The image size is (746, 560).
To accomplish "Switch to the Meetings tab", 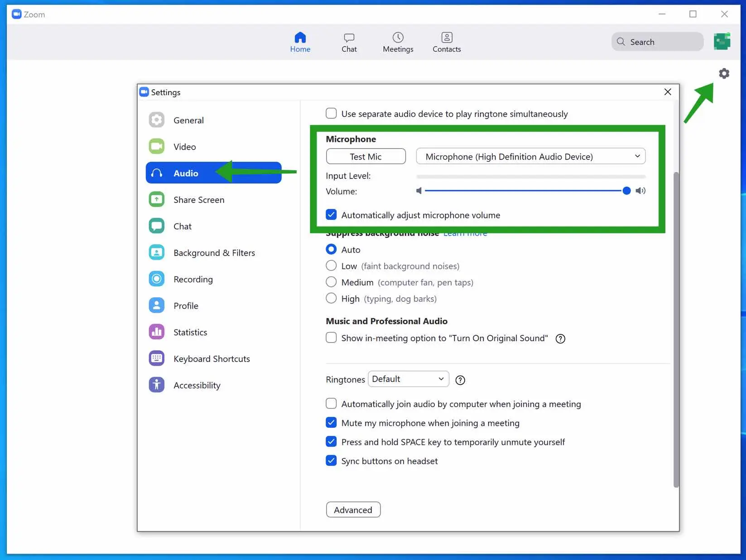I will tap(398, 43).
